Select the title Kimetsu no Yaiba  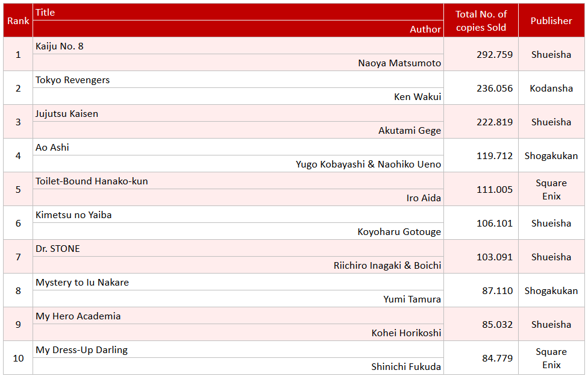[x=73, y=215]
